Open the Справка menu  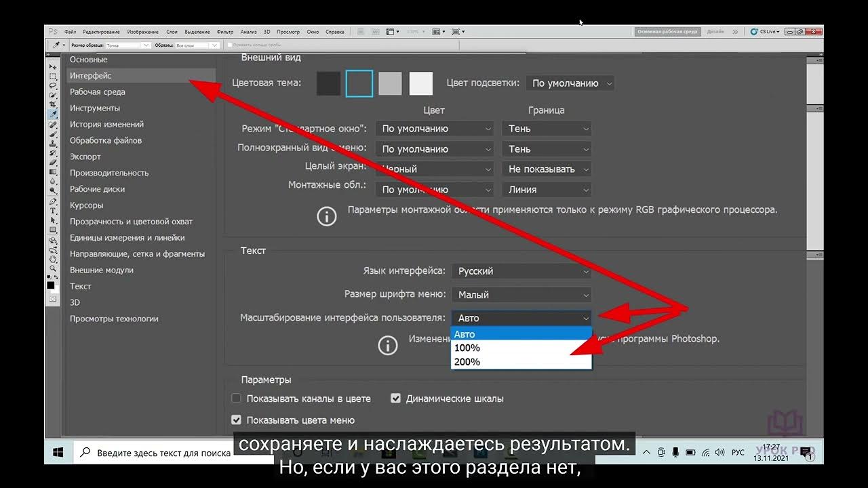point(335,32)
